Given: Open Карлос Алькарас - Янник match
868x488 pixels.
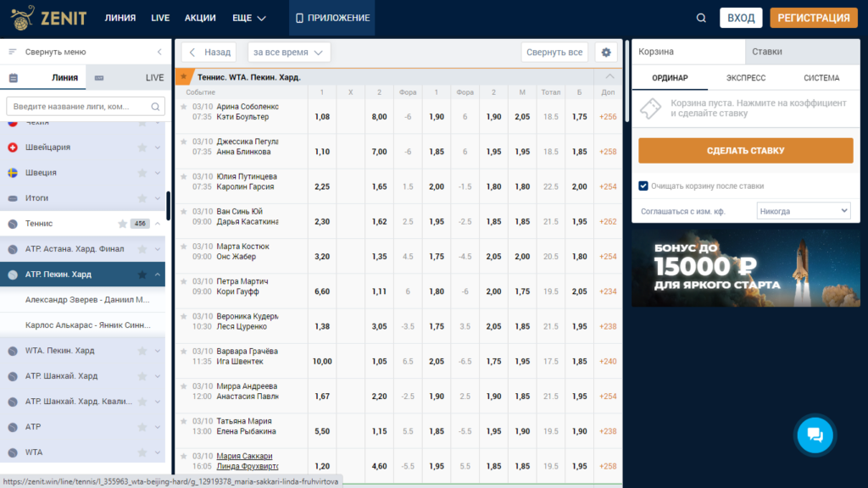Looking at the screenshot, I should coord(87,325).
